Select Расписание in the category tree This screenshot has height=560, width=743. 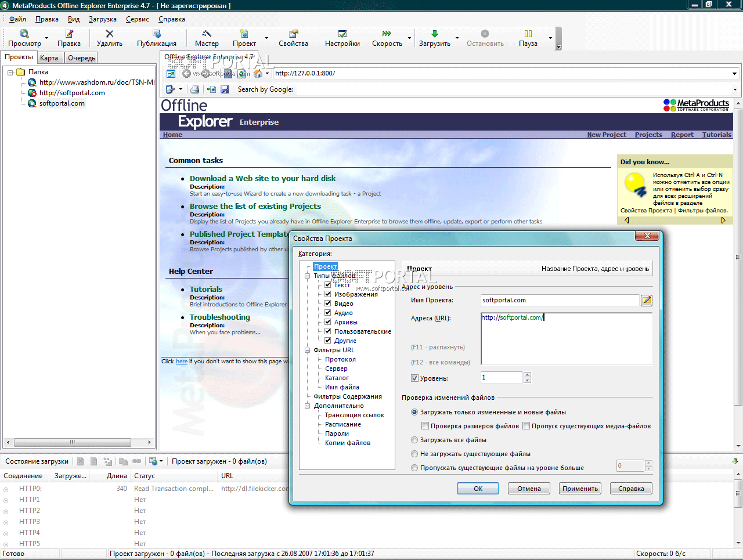[x=343, y=424]
